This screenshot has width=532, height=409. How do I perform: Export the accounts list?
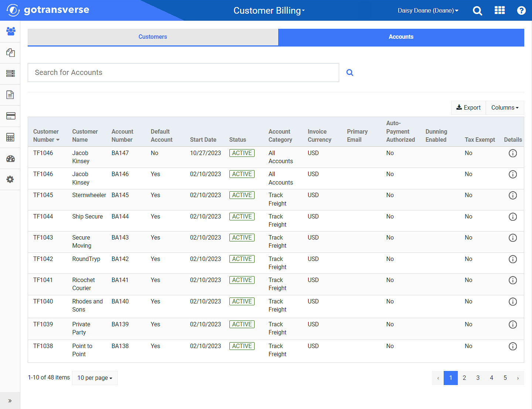(x=468, y=107)
